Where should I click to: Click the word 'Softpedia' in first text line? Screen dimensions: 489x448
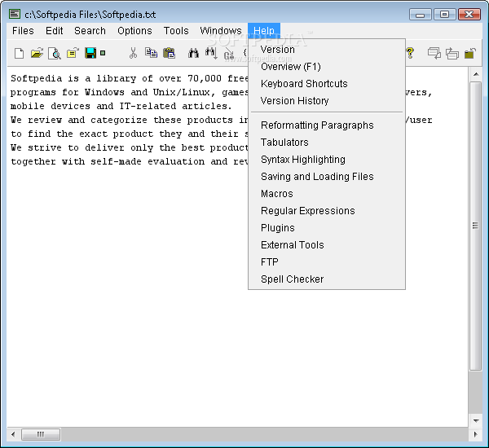[36, 78]
